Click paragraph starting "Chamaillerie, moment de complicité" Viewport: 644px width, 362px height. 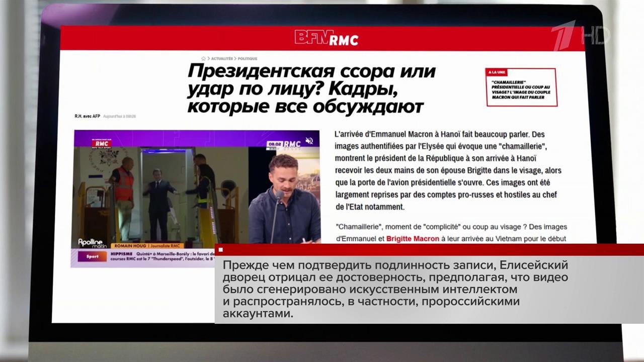(451, 233)
